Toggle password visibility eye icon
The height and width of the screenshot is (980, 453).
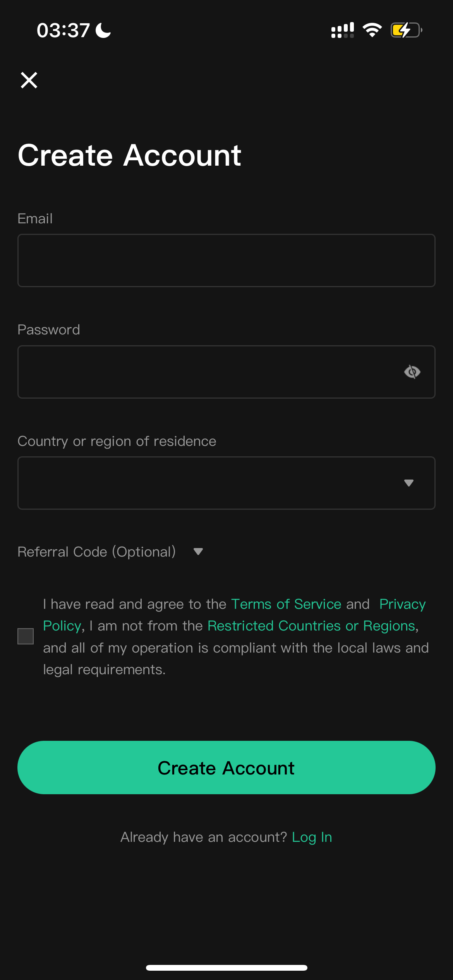pos(412,372)
